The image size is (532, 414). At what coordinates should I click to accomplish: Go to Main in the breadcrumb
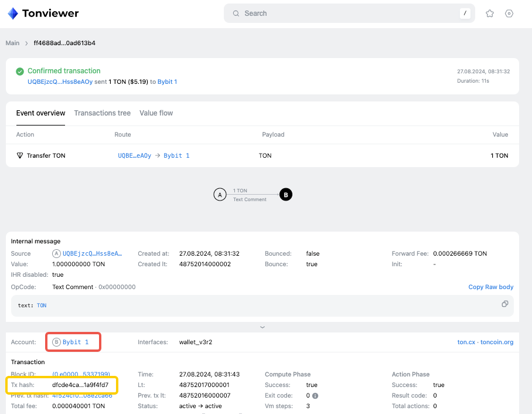(x=12, y=43)
